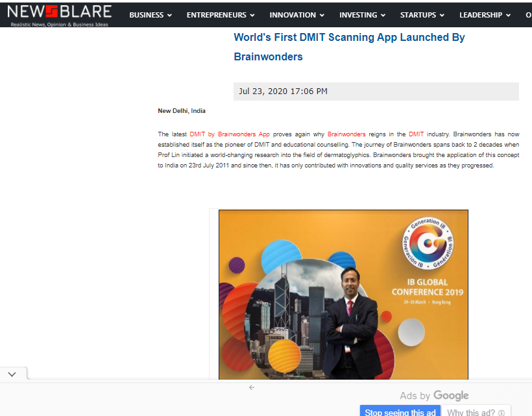The width and height of the screenshot is (532, 416).
Task: Click the 'New Delhi, India' dateline
Action: (182, 111)
